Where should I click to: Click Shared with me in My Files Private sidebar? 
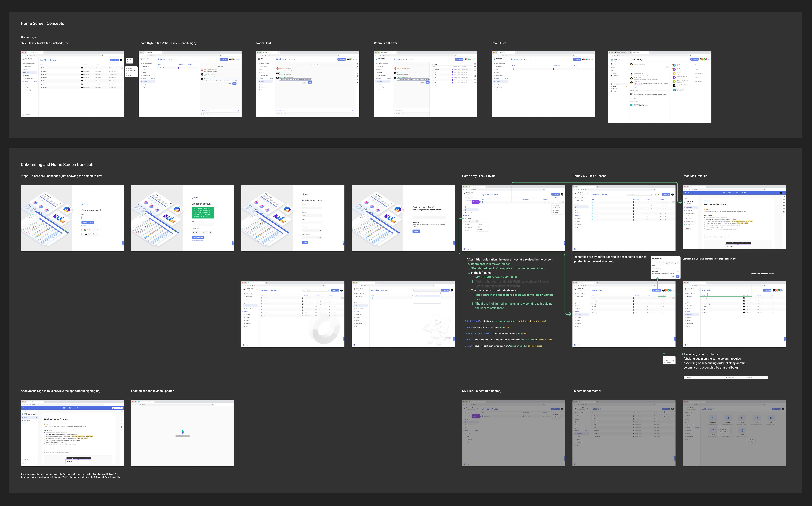point(469,213)
